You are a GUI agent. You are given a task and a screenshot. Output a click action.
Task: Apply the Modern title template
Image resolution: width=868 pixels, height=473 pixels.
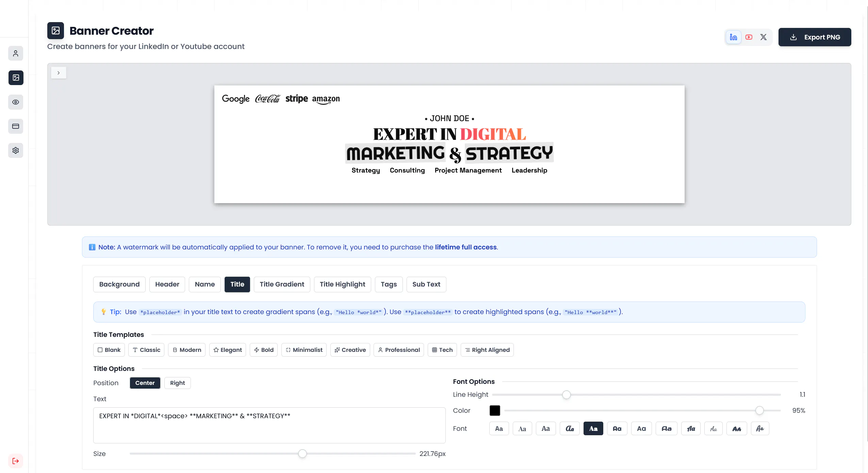pyautogui.click(x=187, y=350)
